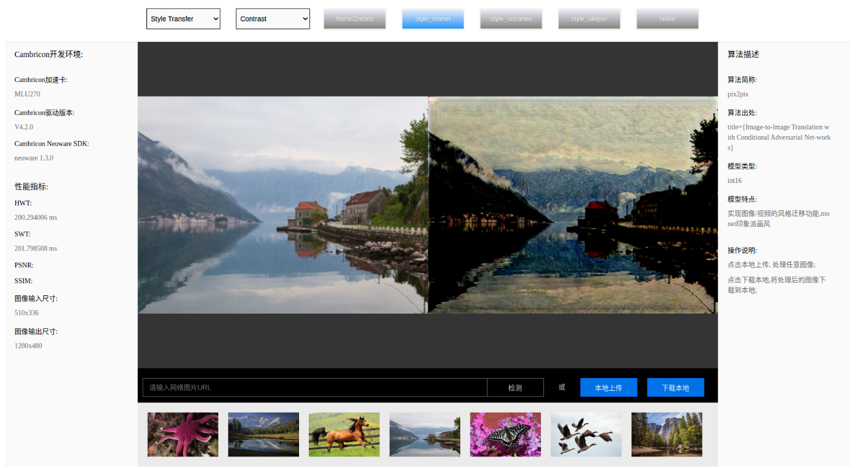The height and width of the screenshot is (468, 868).
Task: Expand the Contrast mode dropdown
Action: [x=272, y=19]
